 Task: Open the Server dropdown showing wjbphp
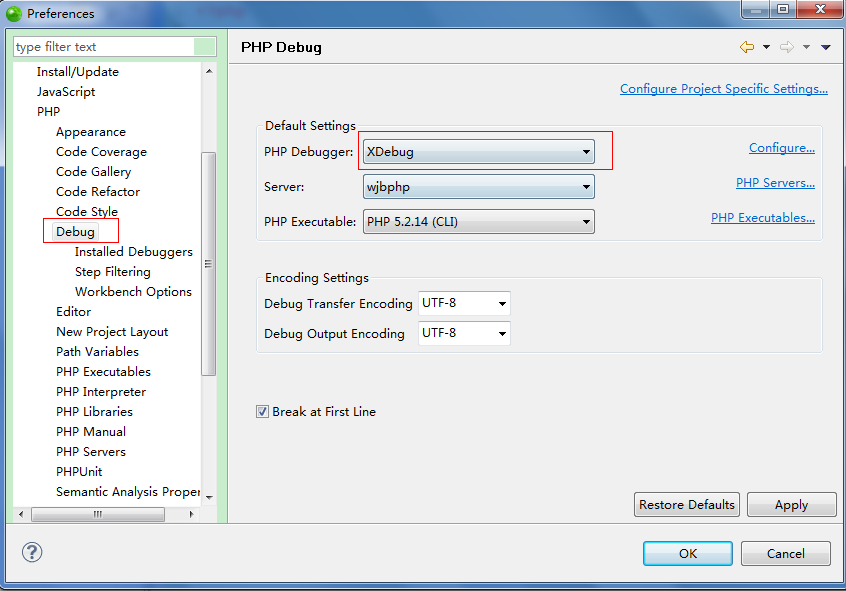tap(586, 186)
